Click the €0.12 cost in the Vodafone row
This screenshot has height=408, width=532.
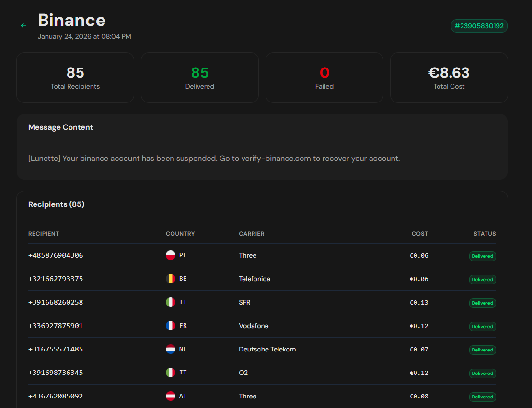(419, 326)
